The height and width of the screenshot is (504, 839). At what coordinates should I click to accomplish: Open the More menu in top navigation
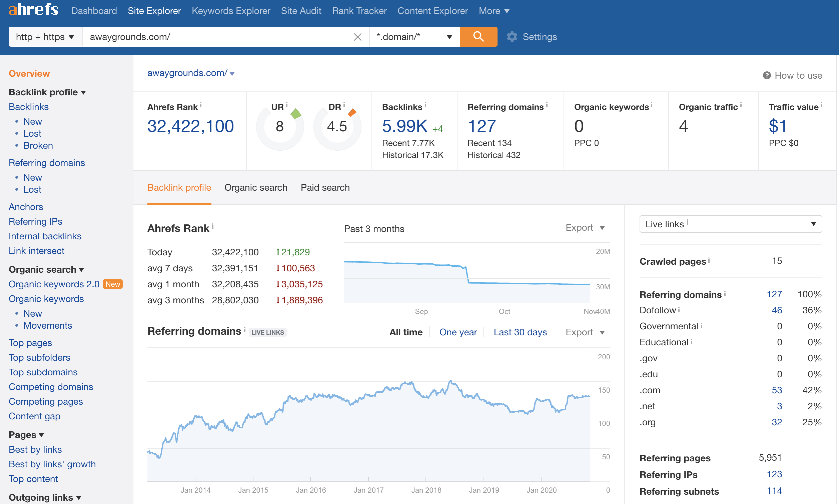coord(494,11)
